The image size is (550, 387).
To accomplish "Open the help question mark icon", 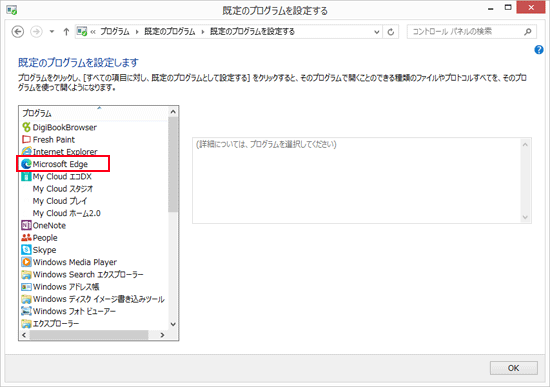I will pos(539,50).
